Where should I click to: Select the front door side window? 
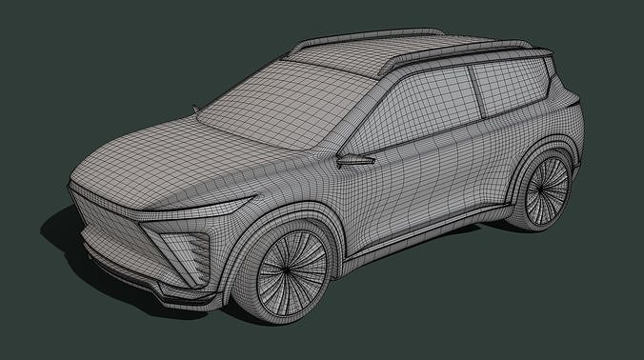tap(414, 110)
